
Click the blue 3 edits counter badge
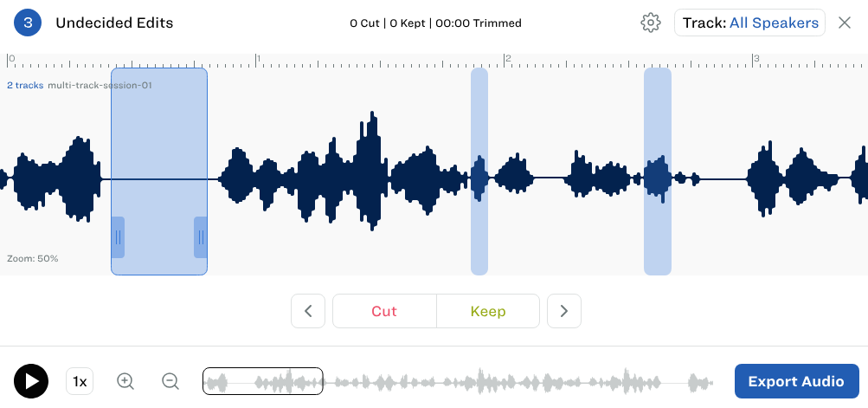(x=28, y=23)
